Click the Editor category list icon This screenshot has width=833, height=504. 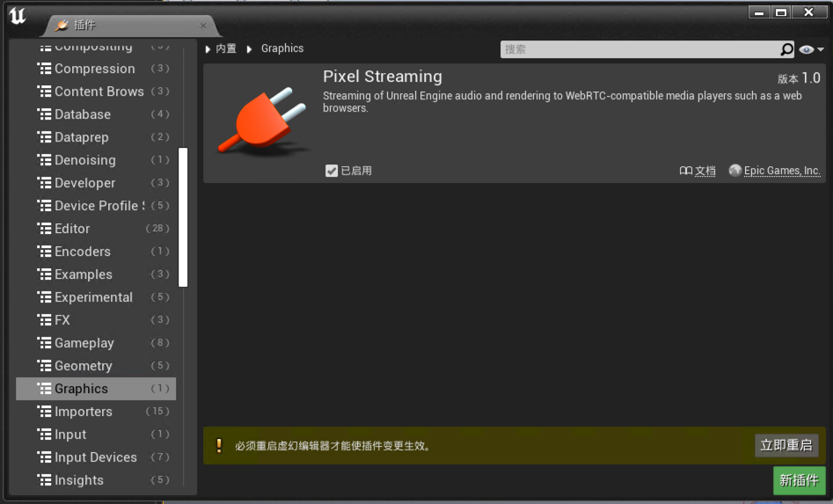(45, 229)
